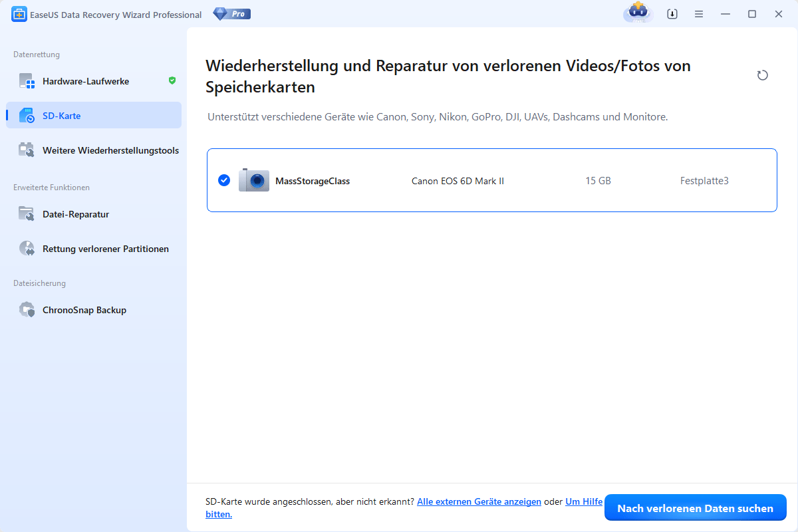This screenshot has height=532, width=798.
Task: Click the Rettung verlorener Partitionen icon
Action: 27,249
